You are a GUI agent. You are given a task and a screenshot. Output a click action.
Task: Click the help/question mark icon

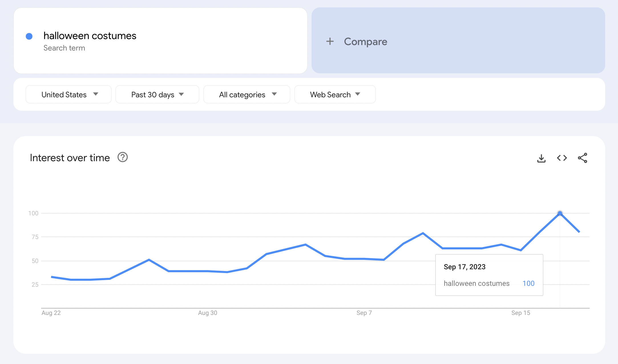123,158
